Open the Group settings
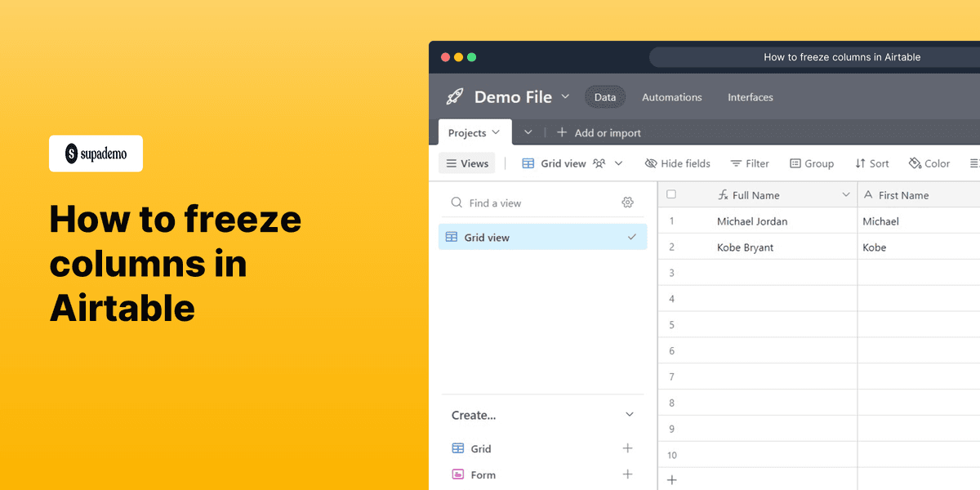Viewport: 980px width, 490px height. (x=812, y=163)
